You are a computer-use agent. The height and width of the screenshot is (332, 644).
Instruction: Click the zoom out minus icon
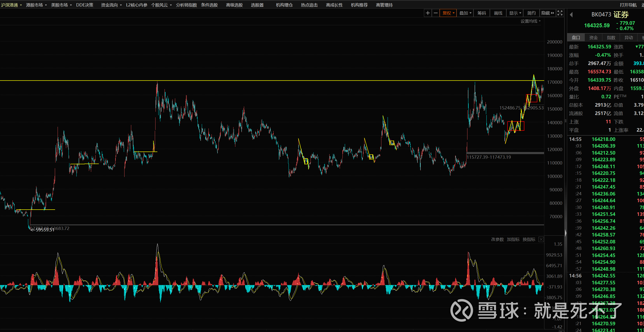point(436,13)
